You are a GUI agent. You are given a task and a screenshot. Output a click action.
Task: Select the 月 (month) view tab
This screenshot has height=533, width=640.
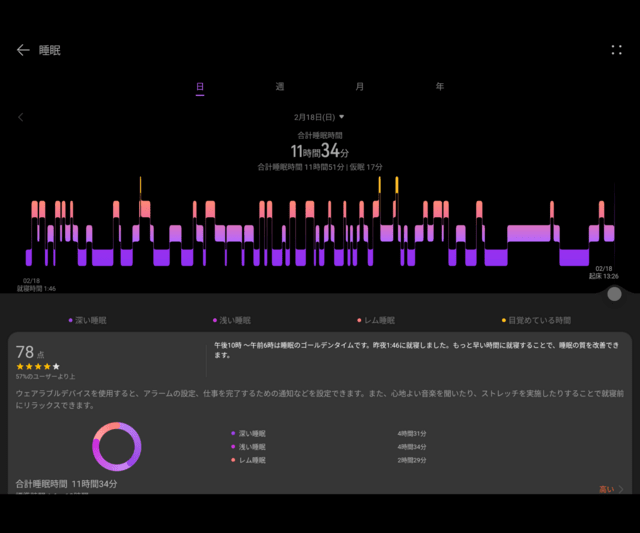[x=359, y=88]
